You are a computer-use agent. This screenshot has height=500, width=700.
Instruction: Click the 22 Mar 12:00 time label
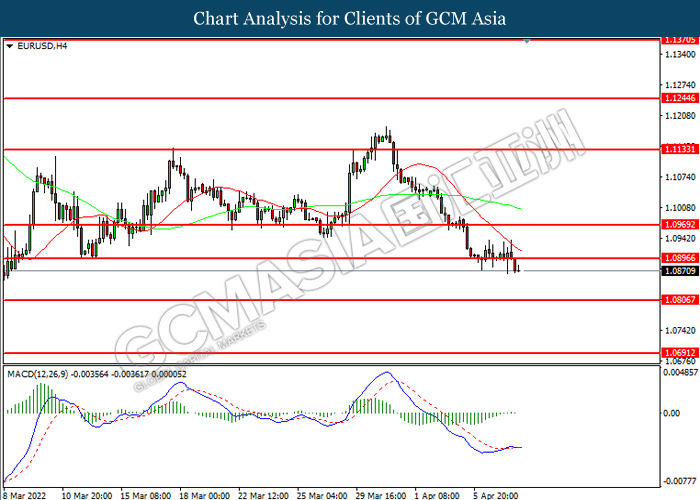[x=263, y=496]
